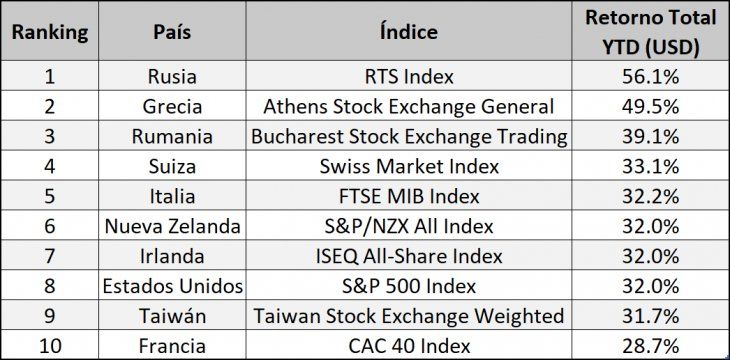730x360 pixels.
Task: Select the País column header
Action: click(x=172, y=32)
